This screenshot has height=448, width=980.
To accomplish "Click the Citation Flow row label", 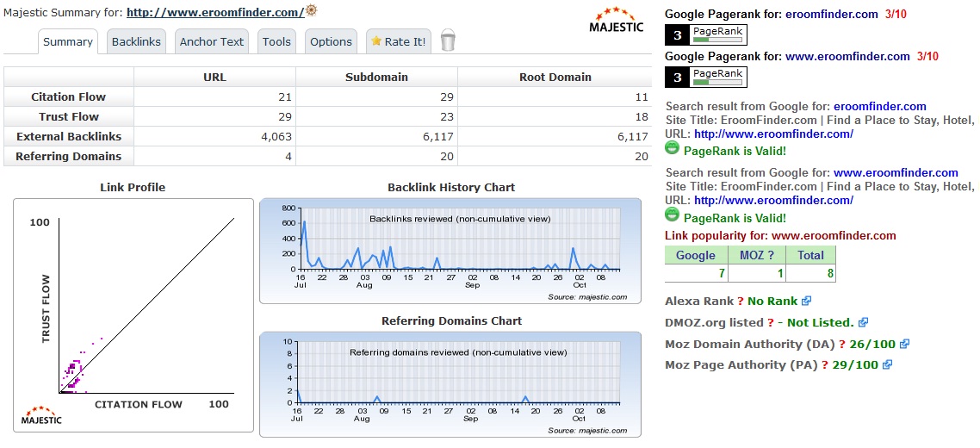I will [x=69, y=97].
